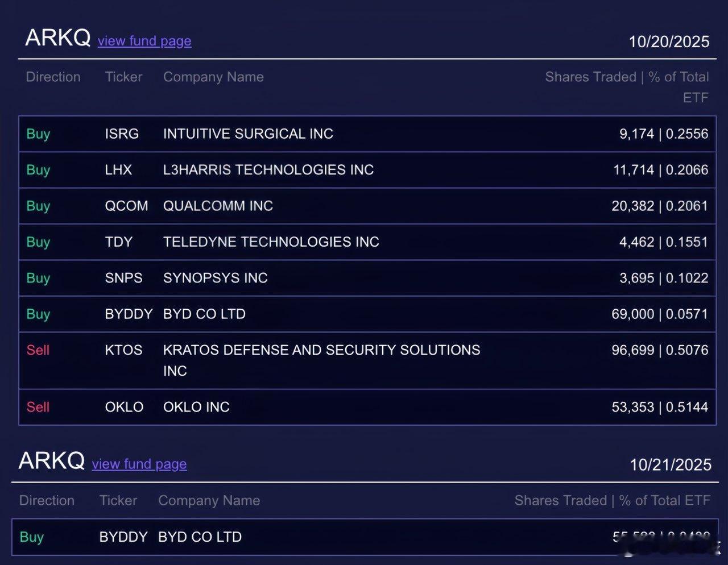Image resolution: width=728 pixels, height=565 pixels.
Task: Click Buy in the SNPS row
Action: [x=38, y=279]
